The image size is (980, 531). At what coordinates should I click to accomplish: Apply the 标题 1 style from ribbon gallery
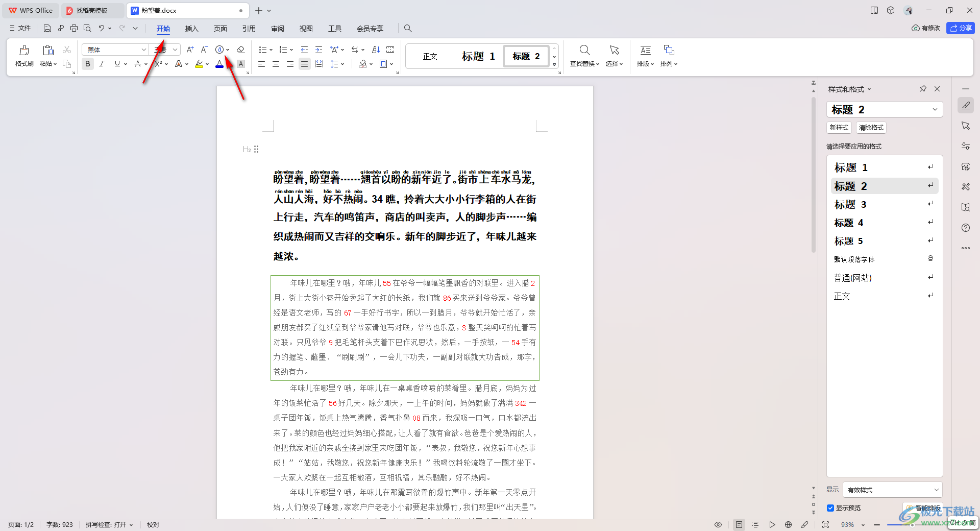tap(478, 56)
